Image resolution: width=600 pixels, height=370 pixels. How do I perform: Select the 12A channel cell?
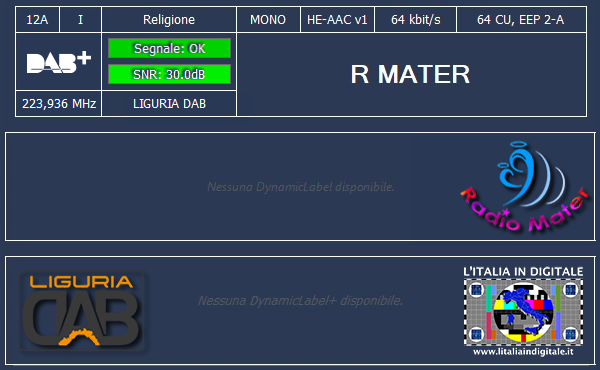click(38, 20)
